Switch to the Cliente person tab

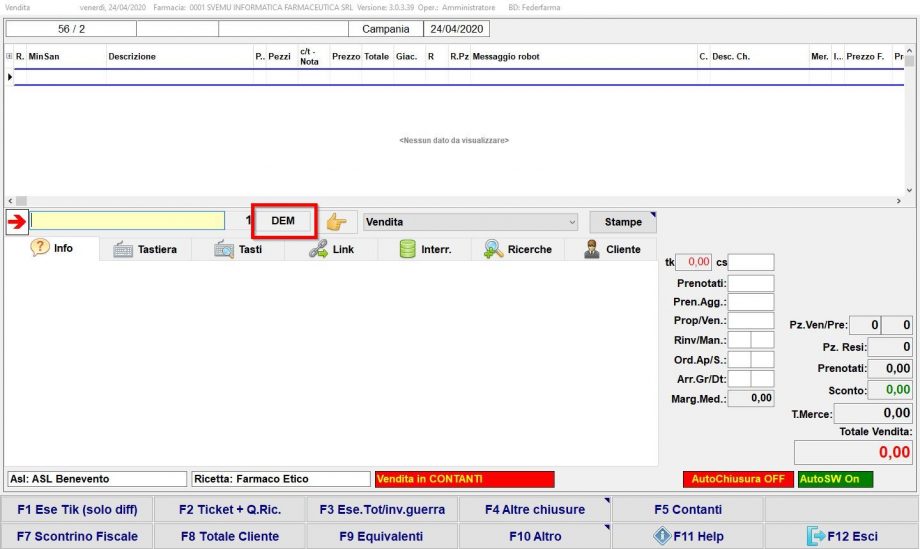coord(611,250)
